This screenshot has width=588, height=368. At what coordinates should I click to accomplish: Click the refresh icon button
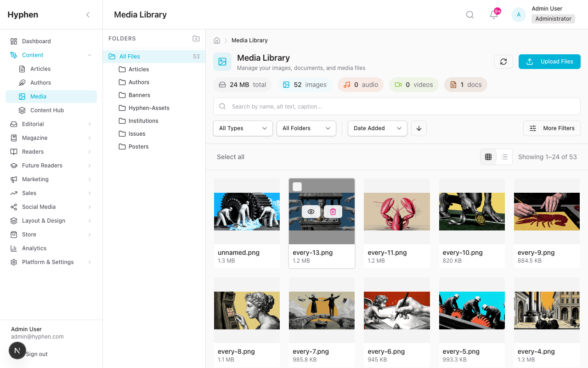503,62
